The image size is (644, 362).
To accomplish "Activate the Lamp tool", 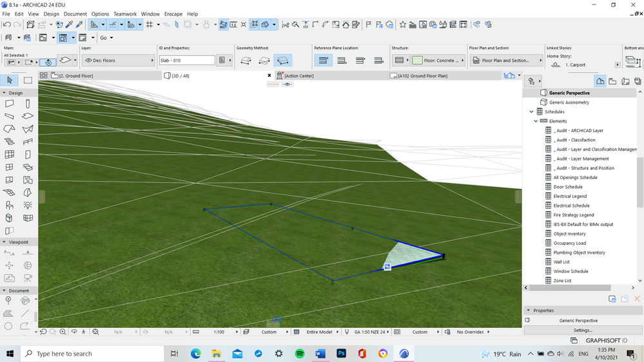I will click(28, 205).
